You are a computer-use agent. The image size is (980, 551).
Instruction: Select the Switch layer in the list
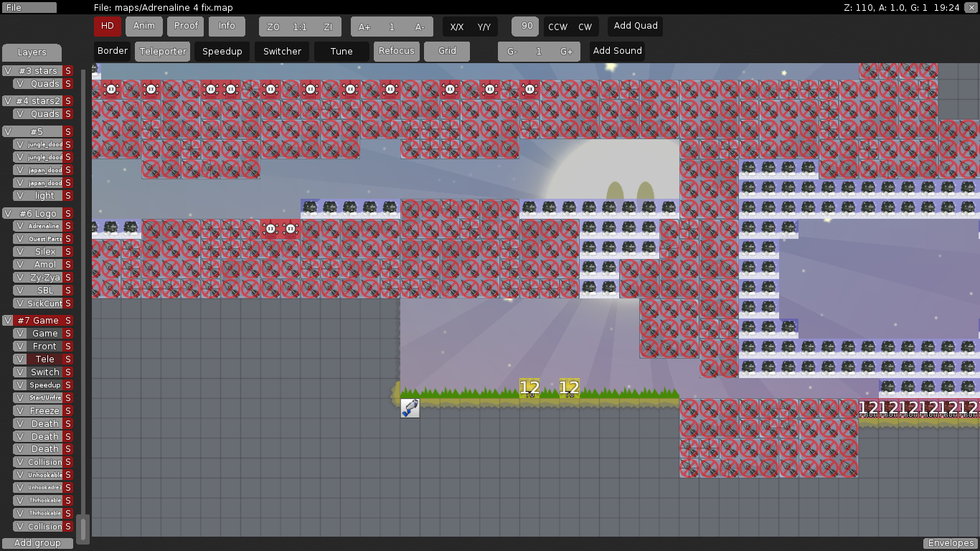[x=44, y=372]
